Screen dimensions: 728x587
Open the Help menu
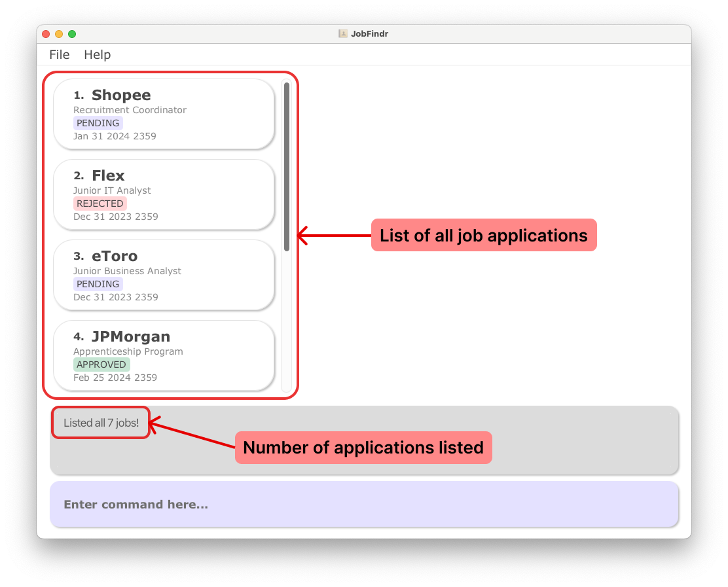click(x=97, y=55)
